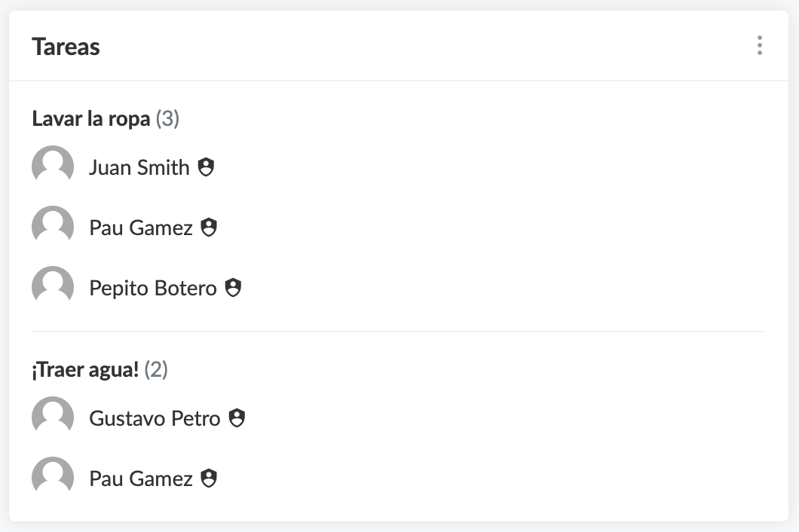Click the Tareas panel title
The width and height of the screenshot is (799, 532).
[x=66, y=47]
